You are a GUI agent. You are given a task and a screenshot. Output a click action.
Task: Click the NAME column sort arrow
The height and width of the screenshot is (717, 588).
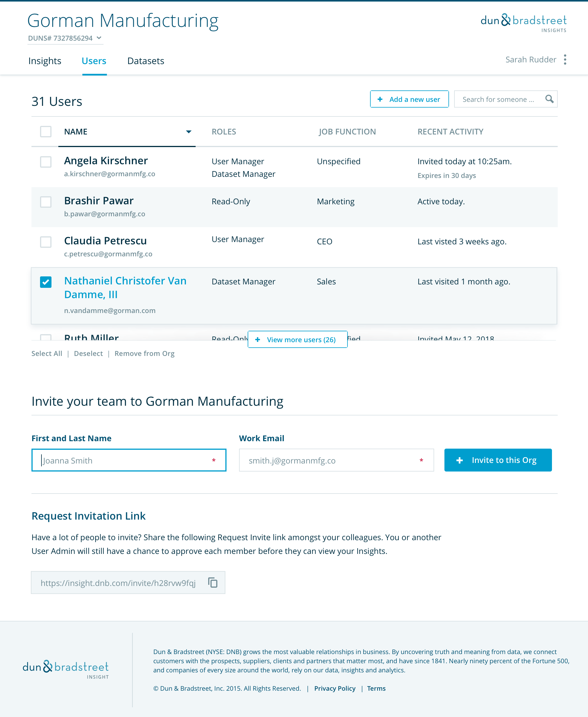click(189, 132)
